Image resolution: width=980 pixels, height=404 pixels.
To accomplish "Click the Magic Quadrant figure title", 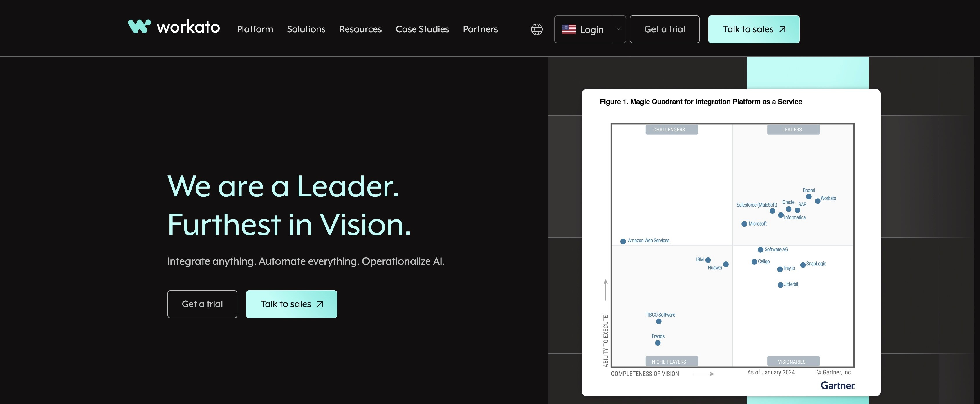I will tap(701, 102).
